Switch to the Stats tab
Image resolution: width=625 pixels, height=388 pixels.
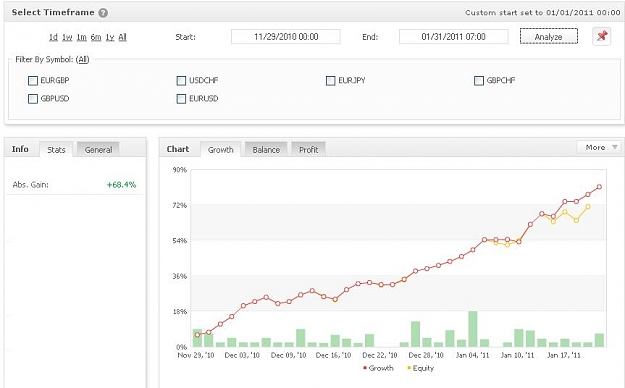(x=56, y=150)
